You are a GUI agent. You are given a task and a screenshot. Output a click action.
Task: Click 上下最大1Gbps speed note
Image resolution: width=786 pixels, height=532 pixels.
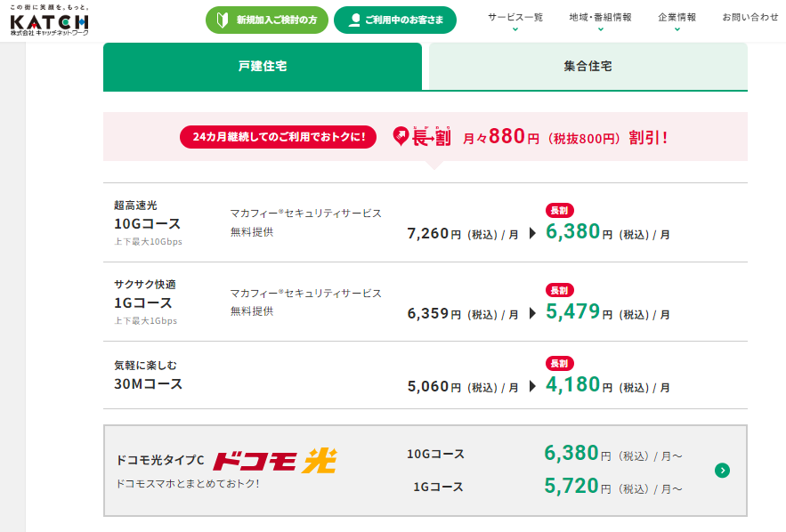145,321
